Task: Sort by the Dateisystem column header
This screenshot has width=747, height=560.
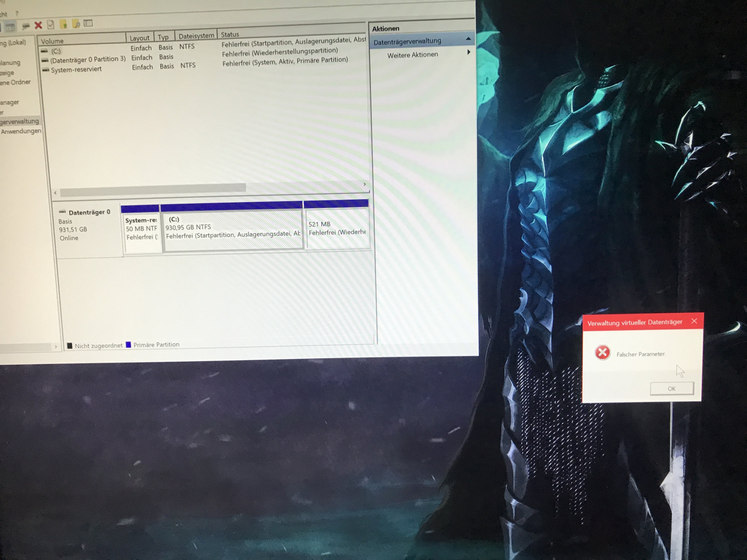Action: pos(196,36)
